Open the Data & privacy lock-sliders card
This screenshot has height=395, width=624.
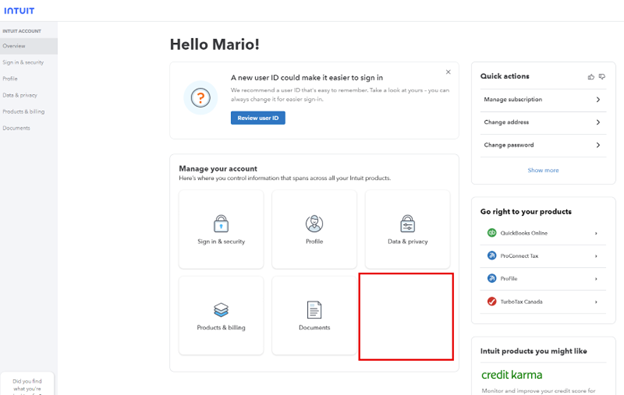click(408, 229)
